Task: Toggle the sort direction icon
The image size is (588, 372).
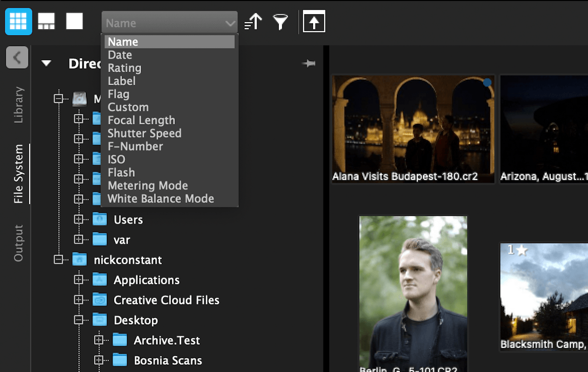Action: click(x=253, y=21)
